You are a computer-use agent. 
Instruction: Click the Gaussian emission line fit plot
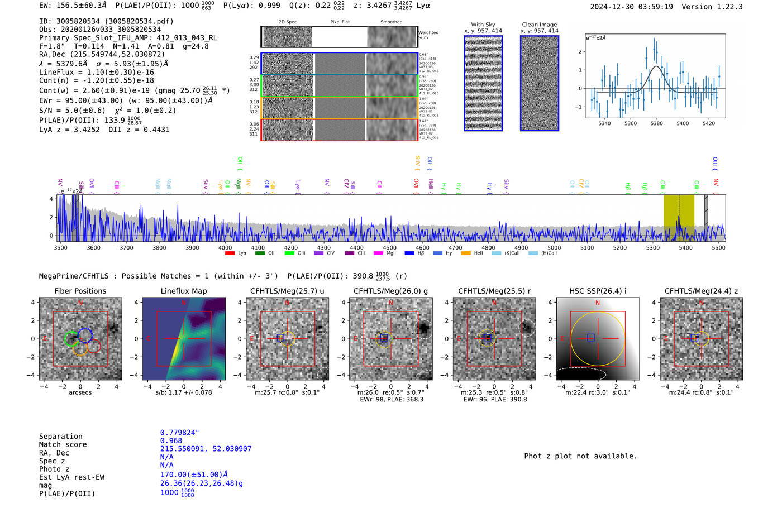(x=655, y=76)
